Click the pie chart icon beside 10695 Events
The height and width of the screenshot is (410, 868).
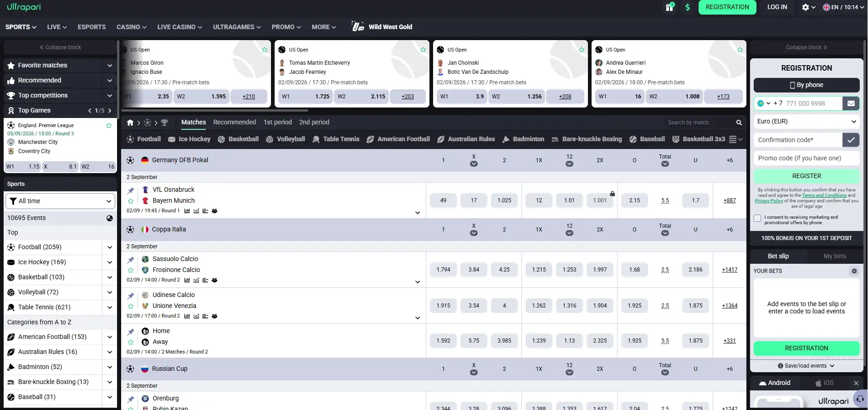[x=110, y=218]
